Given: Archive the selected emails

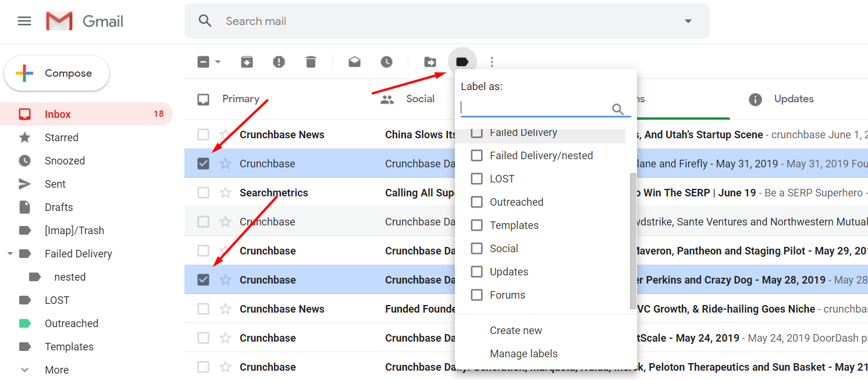Looking at the screenshot, I should click(247, 62).
